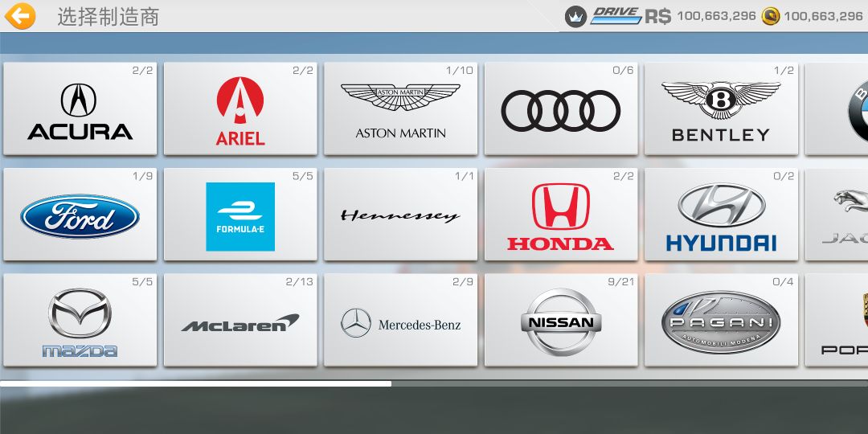868x434 pixels.
Task: Tap the R$ currency balance
Action: coord(700,16)
